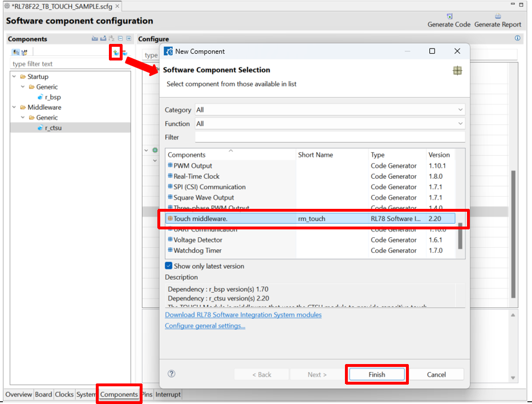Switch to the Components tab
This screenshot has height=404, width=532.
pos(119,394)
